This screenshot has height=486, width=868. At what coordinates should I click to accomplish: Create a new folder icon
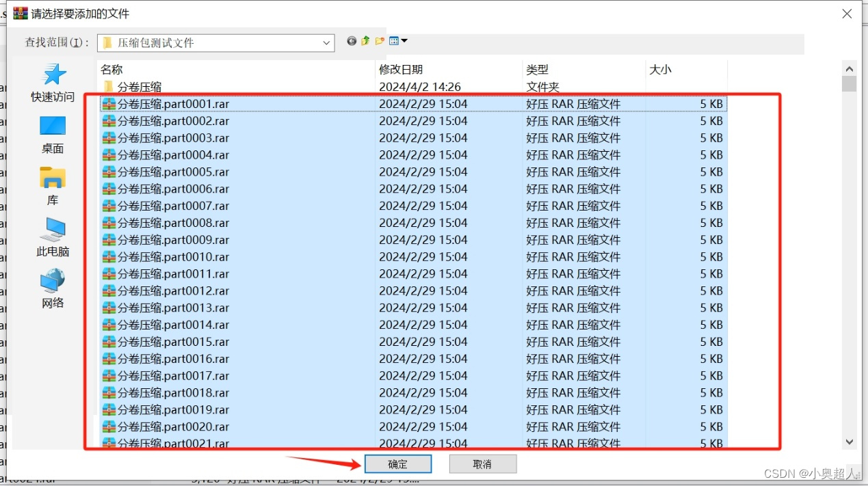(380, 41)
